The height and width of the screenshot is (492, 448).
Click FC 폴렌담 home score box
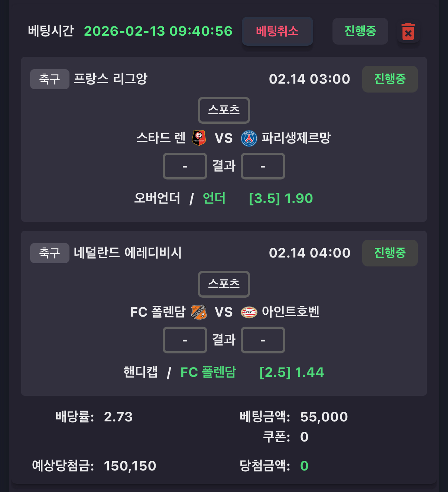pyautogui.click(x=185, y=340)
